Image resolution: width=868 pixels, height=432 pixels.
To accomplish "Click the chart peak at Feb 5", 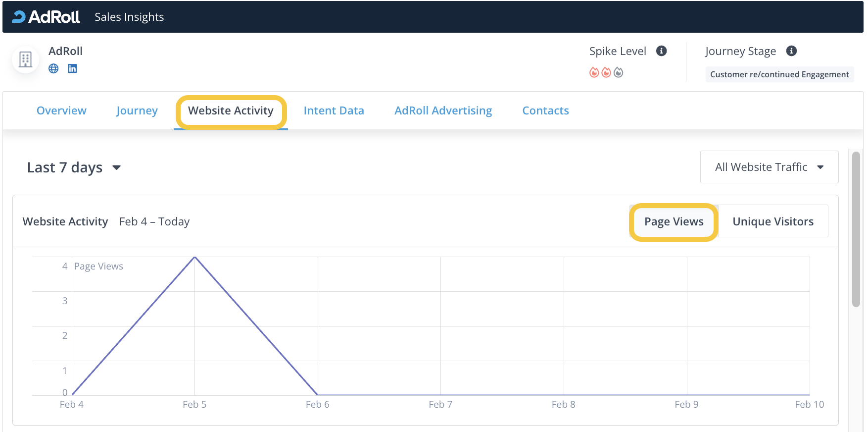I will tap(195, 257).
